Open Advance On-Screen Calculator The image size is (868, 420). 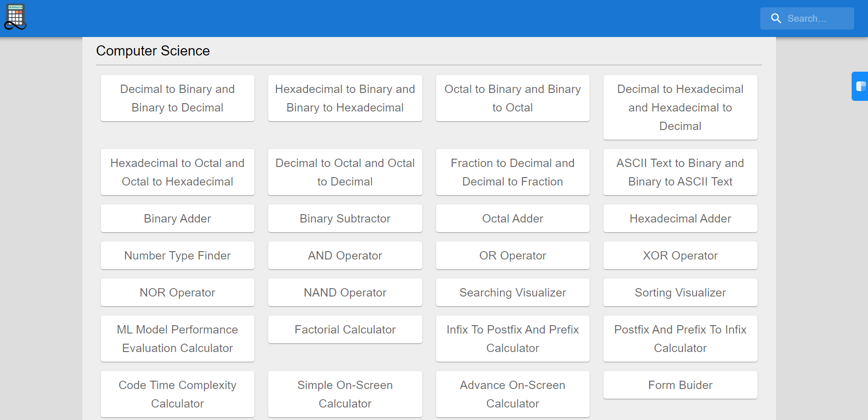click(513, 394)
